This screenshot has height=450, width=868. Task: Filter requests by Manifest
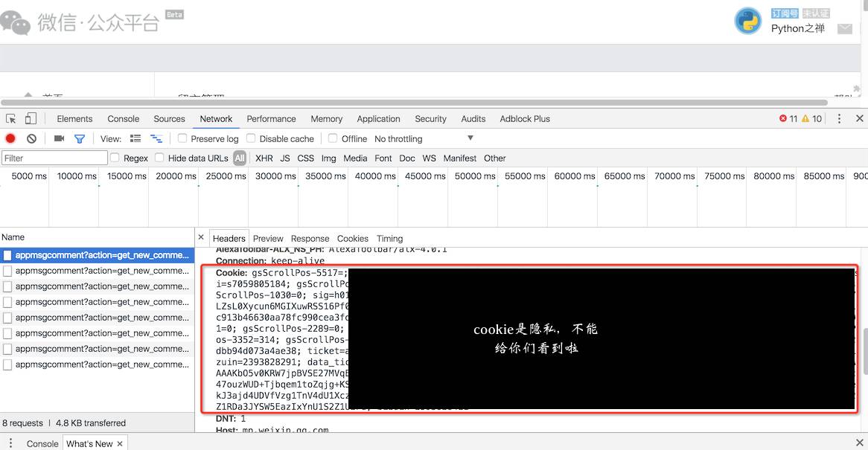point(460,158)
